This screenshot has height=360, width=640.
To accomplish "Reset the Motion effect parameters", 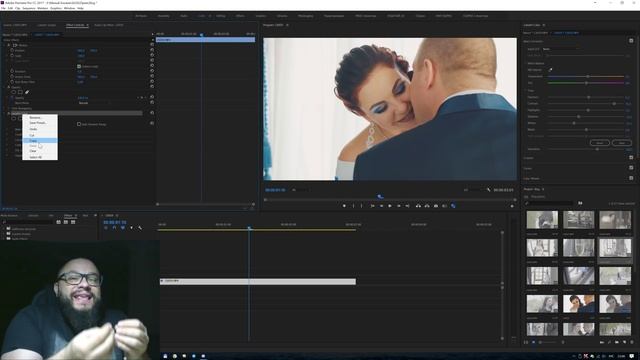I will (x=152, y=45).
